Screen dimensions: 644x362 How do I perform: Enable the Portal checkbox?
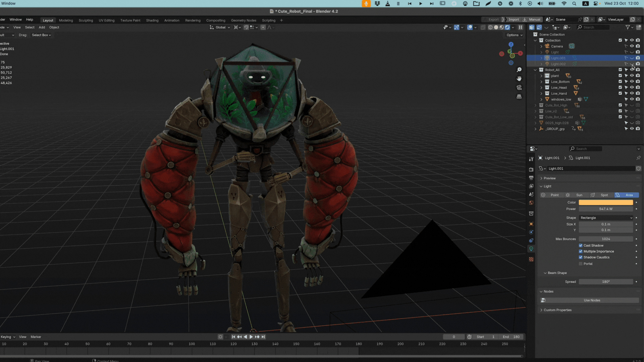pos(581,264)
